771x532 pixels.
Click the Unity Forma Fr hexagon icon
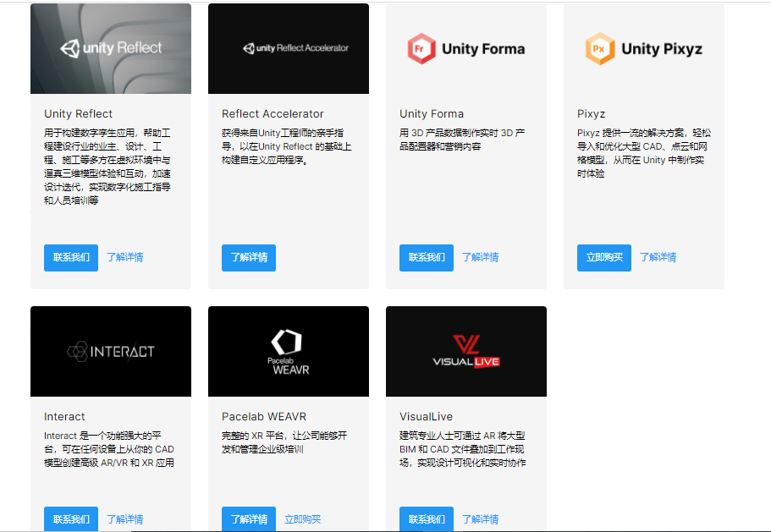click(x=421, y=48)
